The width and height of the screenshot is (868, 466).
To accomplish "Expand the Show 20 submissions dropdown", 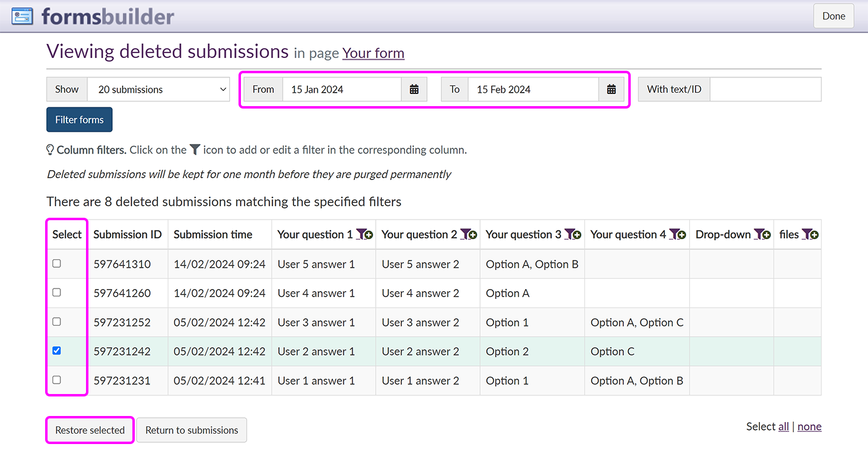I will [159, 90].
